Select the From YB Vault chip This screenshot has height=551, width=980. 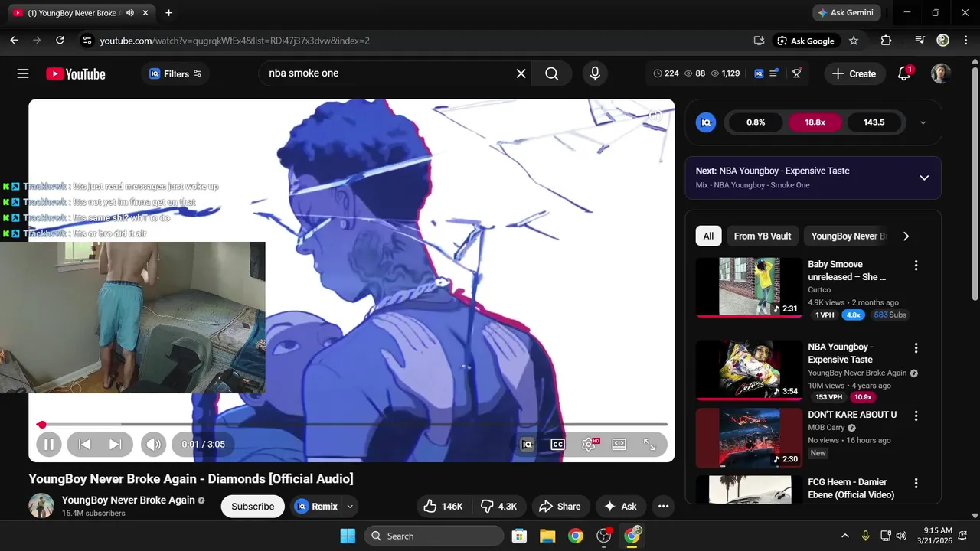(763, 236)
